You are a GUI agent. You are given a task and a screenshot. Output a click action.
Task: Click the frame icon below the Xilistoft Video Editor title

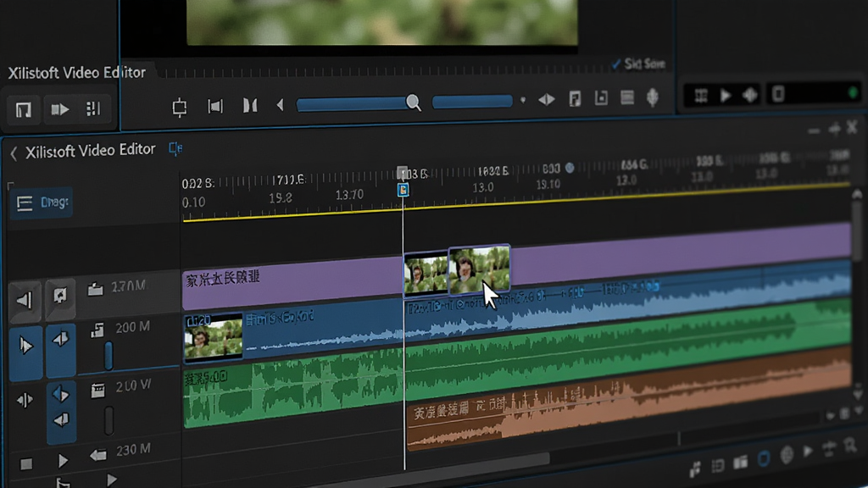click(x=23, y=109)
